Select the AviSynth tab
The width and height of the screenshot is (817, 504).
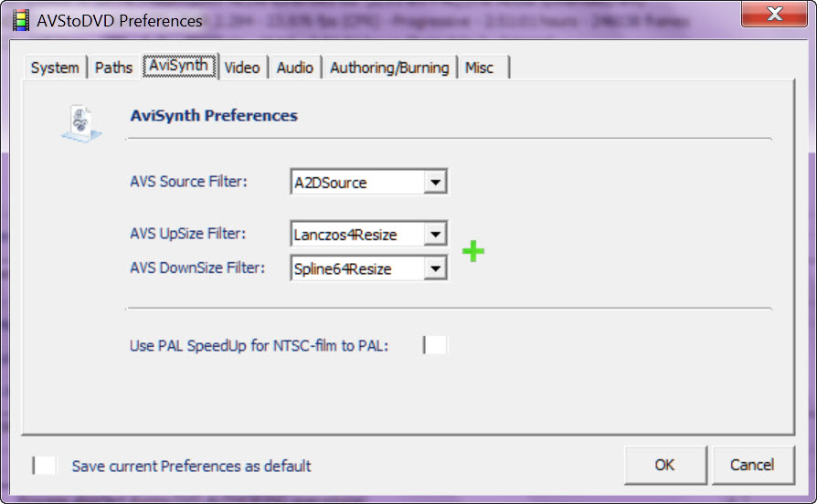click(180, 67)
